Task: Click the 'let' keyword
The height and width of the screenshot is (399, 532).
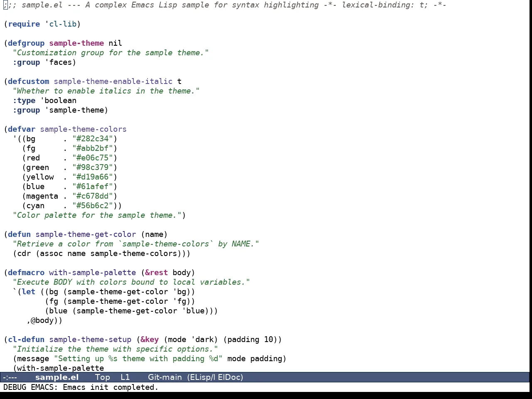Action: tap(29, 292)
